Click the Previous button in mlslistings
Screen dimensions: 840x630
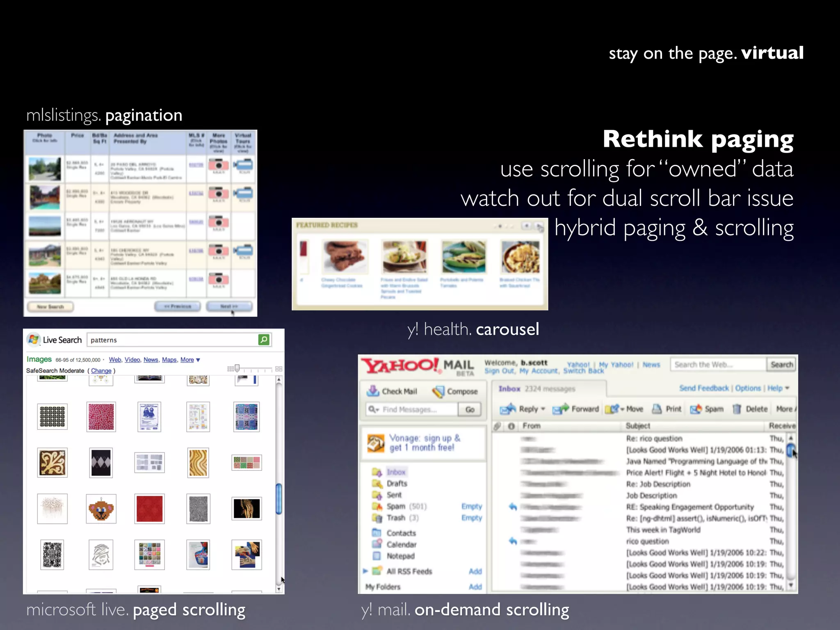tap(178, 306)
